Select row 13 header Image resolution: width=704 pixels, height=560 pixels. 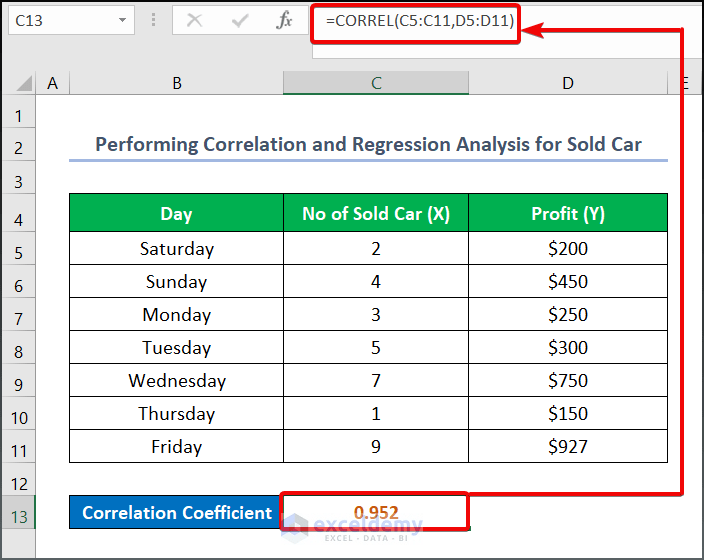[18, 512]
